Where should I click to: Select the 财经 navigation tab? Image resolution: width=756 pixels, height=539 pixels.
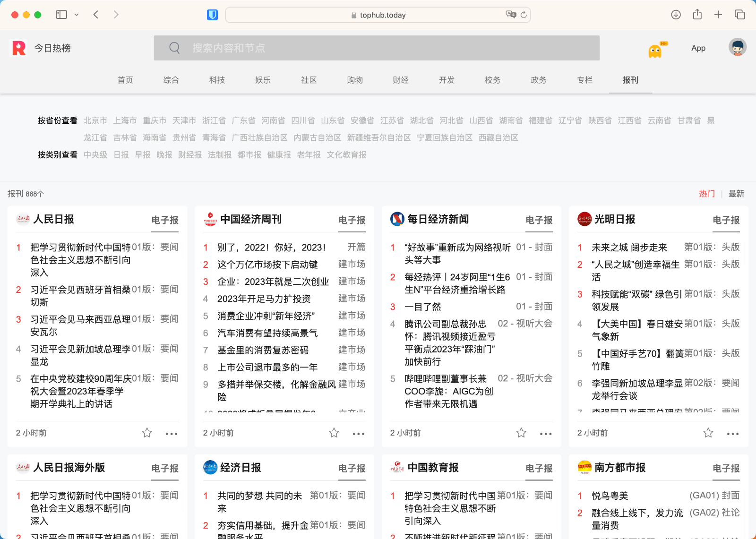coord(401,80)
